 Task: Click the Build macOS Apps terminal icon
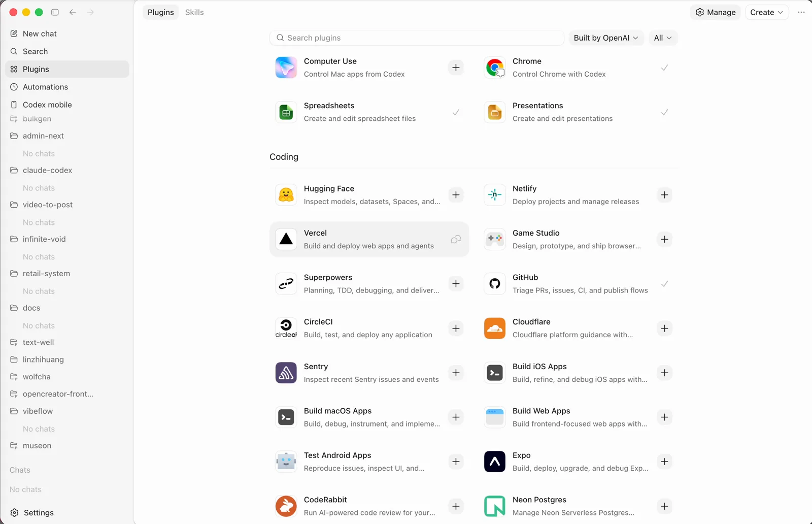click(286, 417)
